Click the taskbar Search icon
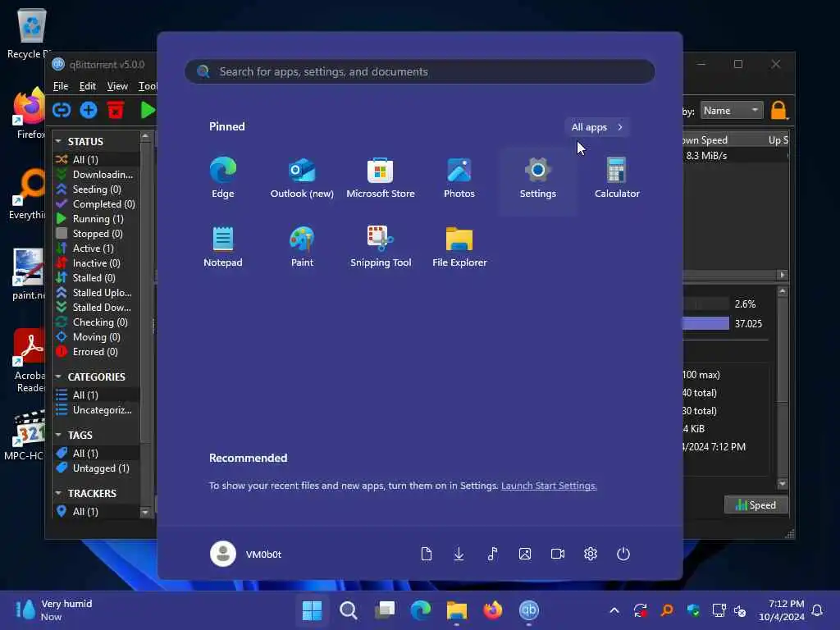The image size is (840, 630). coord(348,609)
